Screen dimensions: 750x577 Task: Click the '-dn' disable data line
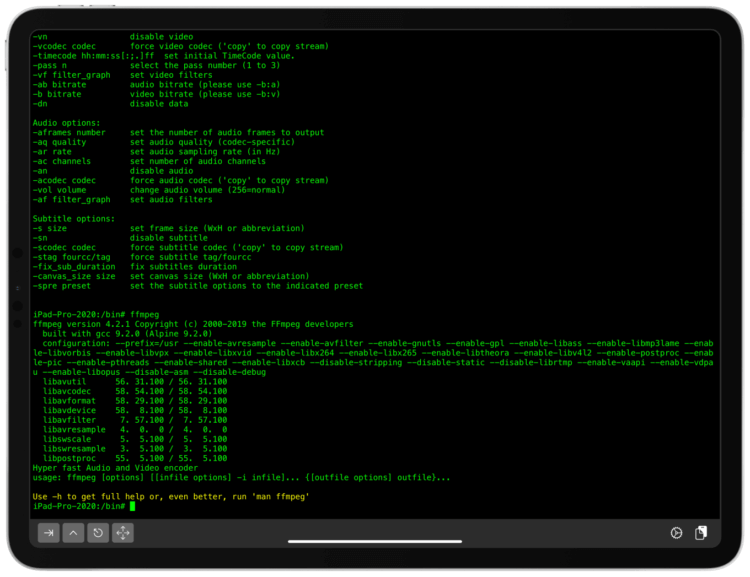(x=110, y=103)
